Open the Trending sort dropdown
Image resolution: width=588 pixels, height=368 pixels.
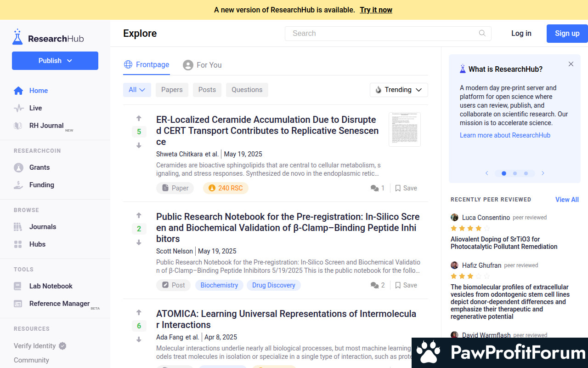coord(398,90)
